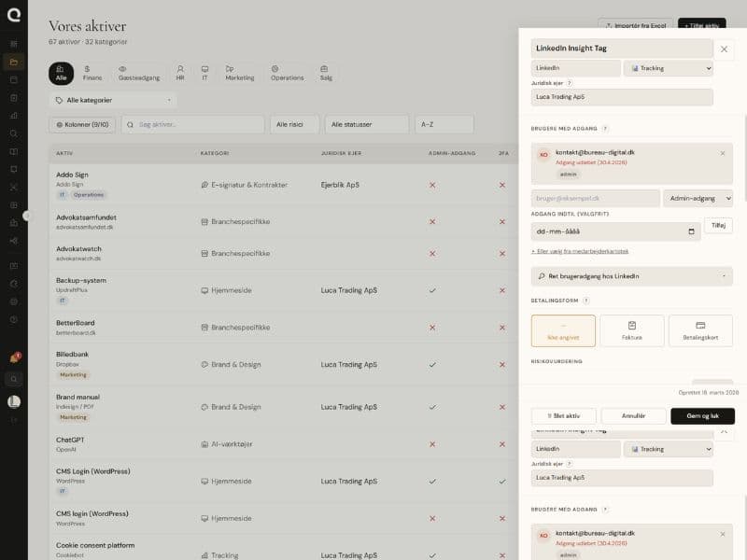Click the Importér fra Excel button
This screenshot has height=560, width=747.
[636, 25]
